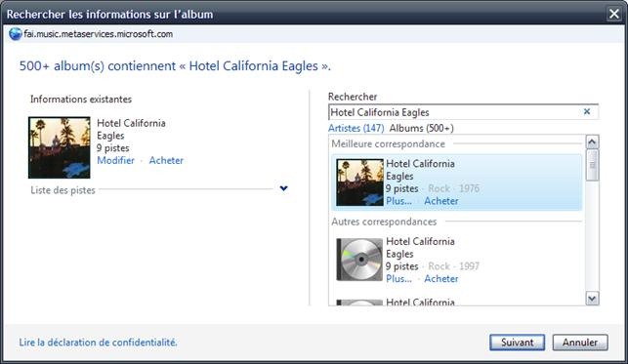Click the existing information album cover
628x364 pixels.
60,147
